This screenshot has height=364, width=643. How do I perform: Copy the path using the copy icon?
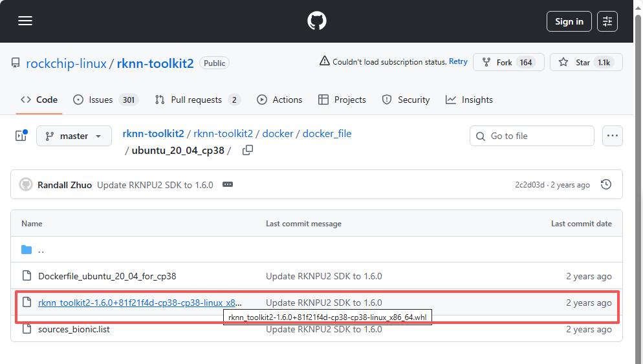coord(247,151)
